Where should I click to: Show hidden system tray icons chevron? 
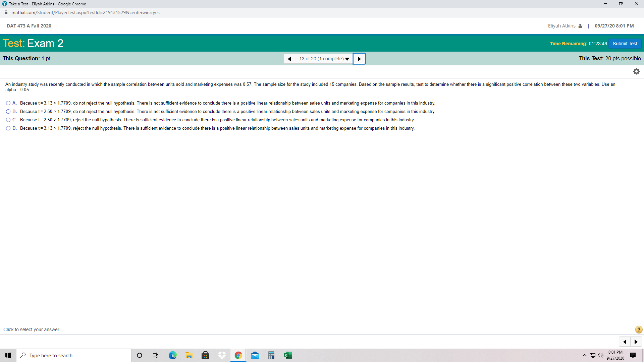pyautogui.click(x=585, y=355)
